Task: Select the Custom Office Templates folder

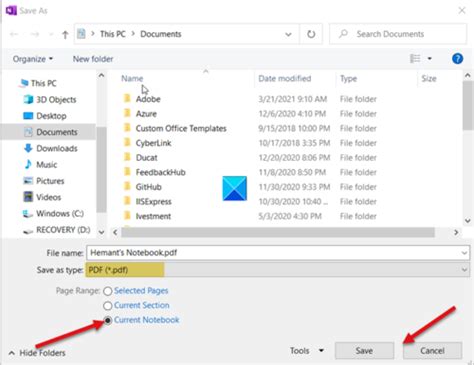Action: (181, 128)
